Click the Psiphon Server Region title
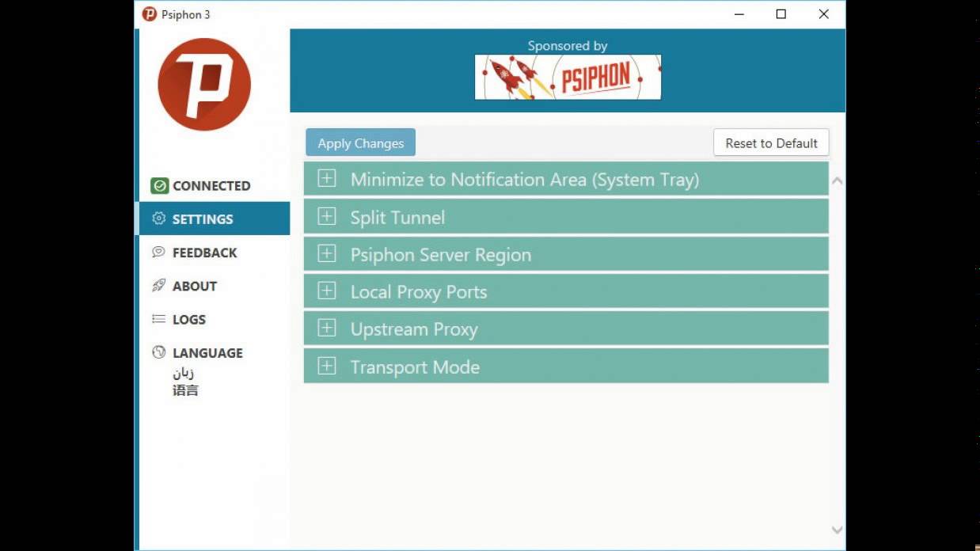 click(441, 255)
